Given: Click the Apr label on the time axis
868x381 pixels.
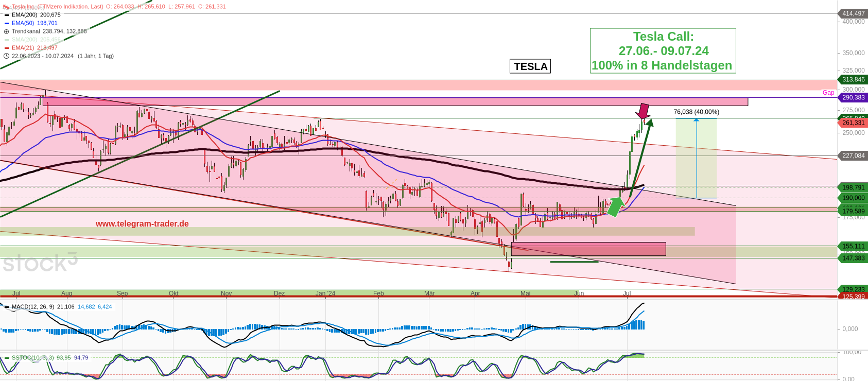Looking at the screenshot, I should coord(475,293).
